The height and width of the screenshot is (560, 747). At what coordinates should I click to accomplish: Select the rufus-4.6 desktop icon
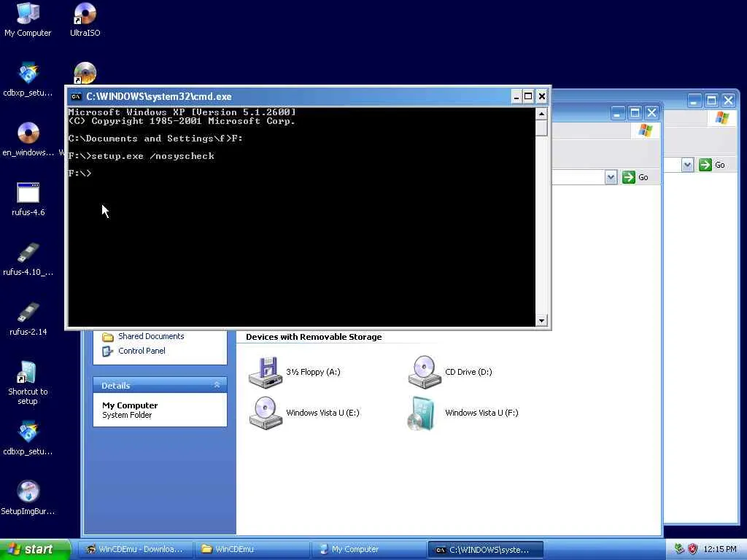[x=28, y=199]
